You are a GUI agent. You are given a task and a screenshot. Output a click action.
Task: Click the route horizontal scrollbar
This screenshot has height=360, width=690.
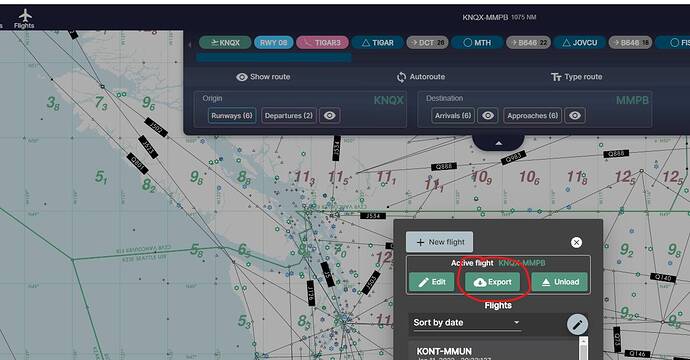coord(274,57)
